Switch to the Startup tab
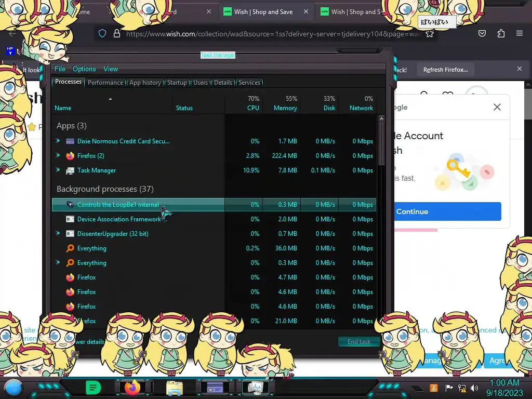This screenshot has height=399, width=532. click(177, 83)
